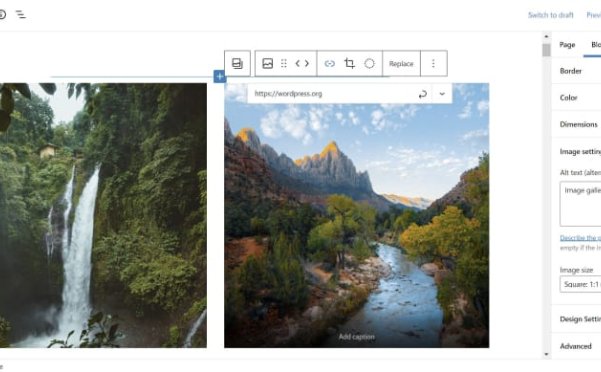Screen dimensions: 601x372
Task: Click Switch to draft
Action: point(551,15)
